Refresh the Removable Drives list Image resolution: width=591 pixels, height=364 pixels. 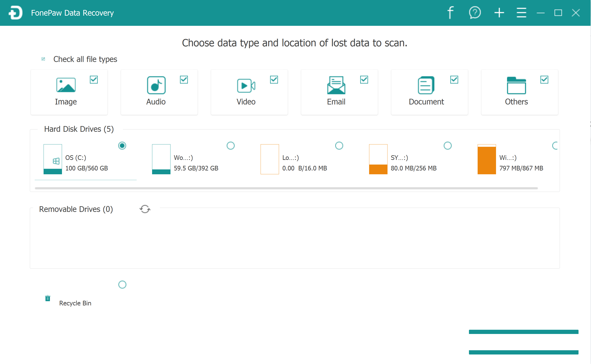tap(145, 209)
